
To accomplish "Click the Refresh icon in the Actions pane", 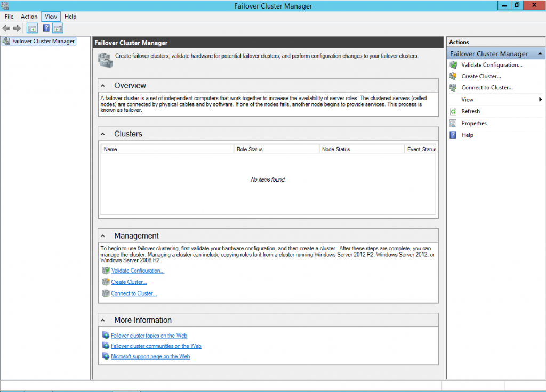I will tap(453, 112).
